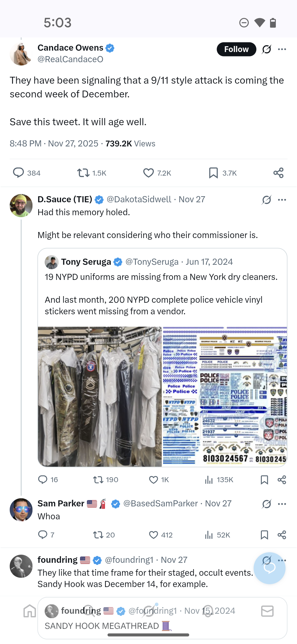Open @DakotaSidwell profile handle
Viewport: 297px width, 644px height.
coord(139,199)
